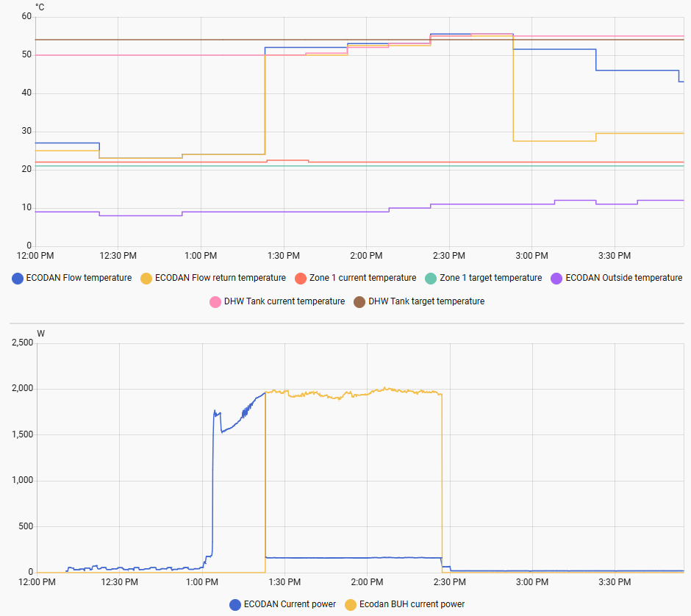Toggle Zone 1 current temperature series label
This screenshot has height=616, width=691.
click(x=362, y=278)
